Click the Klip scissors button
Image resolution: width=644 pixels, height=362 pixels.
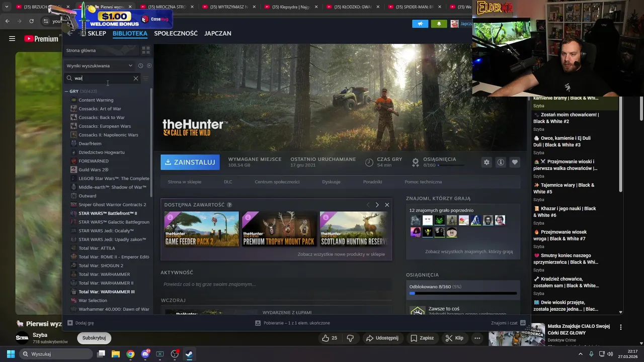[x=454, y=338]
